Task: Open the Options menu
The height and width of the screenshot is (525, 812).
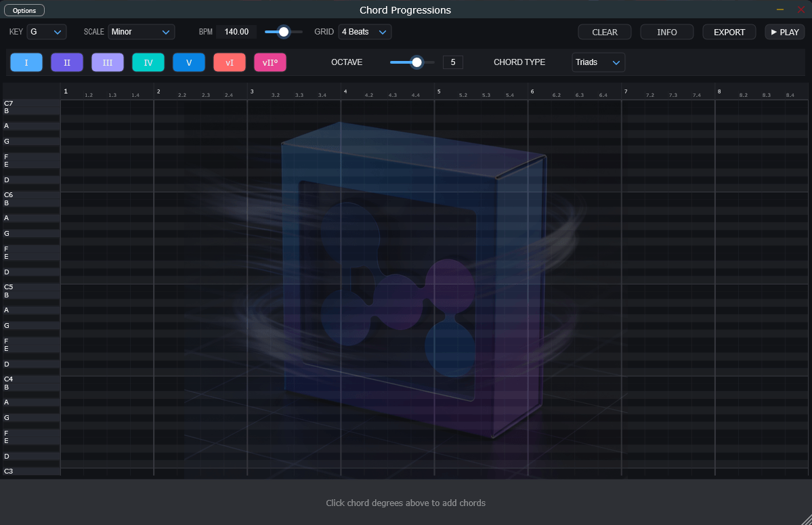Action: [24, 10]
